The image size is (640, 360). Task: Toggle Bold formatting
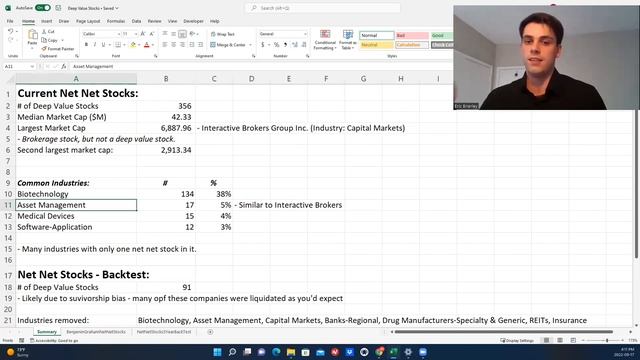(86, 44)
